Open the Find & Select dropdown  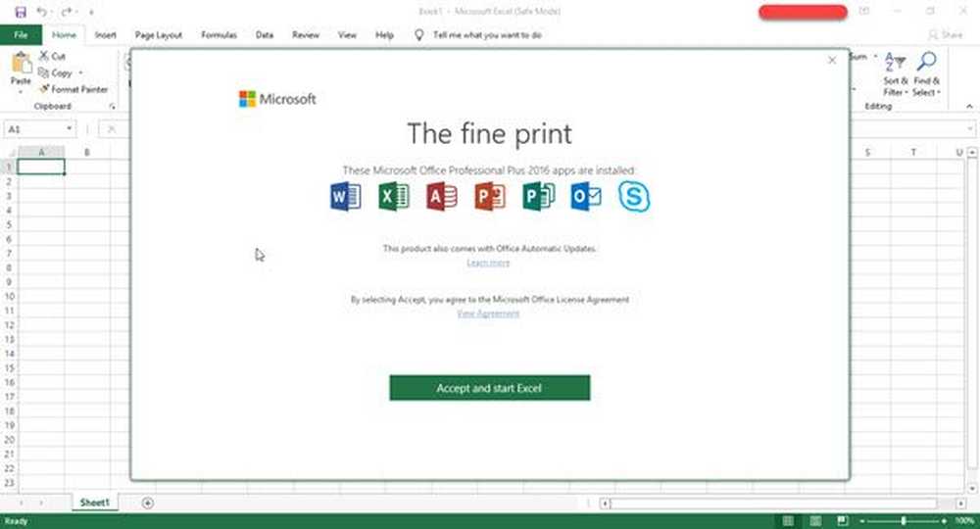click(926, 74)
